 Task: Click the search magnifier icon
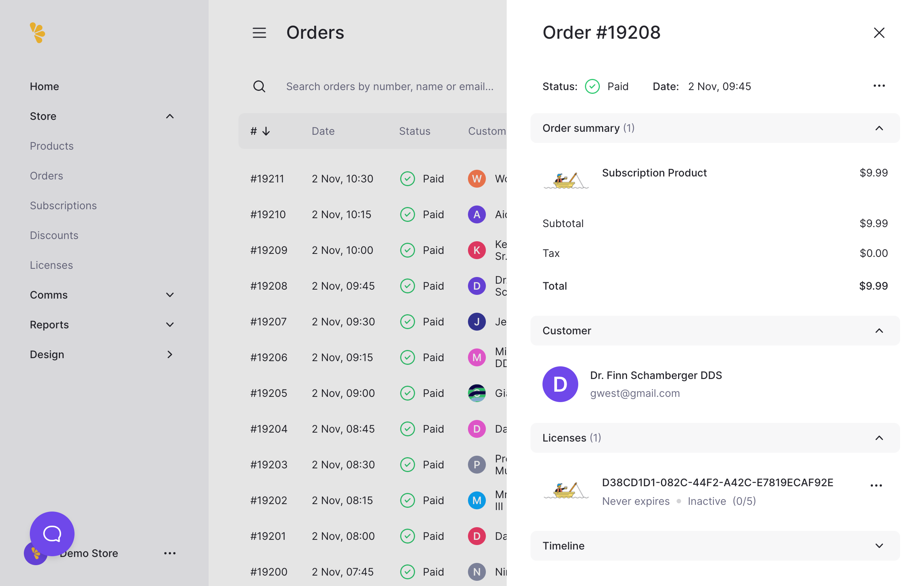pos(259,86)
